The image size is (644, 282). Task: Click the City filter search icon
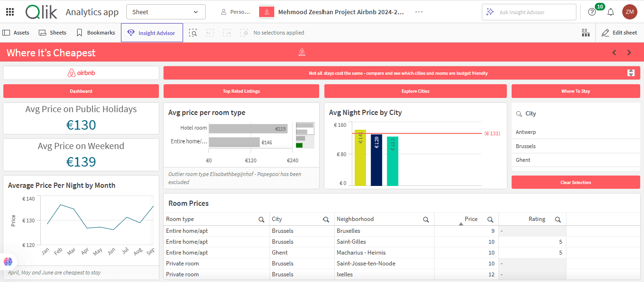[519, 114]
